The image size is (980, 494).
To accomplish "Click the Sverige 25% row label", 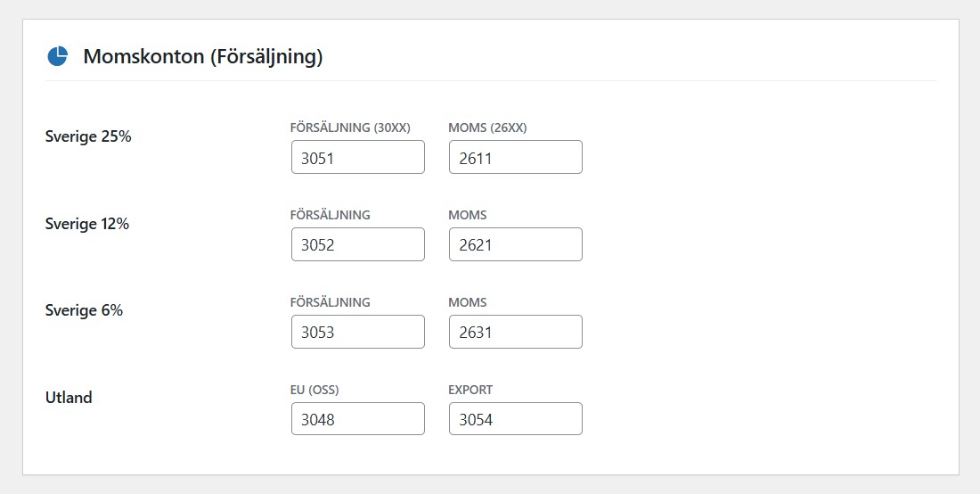I will click(88, 137).
